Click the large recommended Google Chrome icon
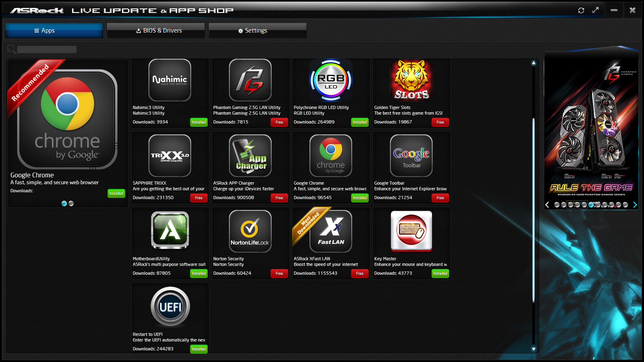 pyautogui.click(x=67, y=119)
